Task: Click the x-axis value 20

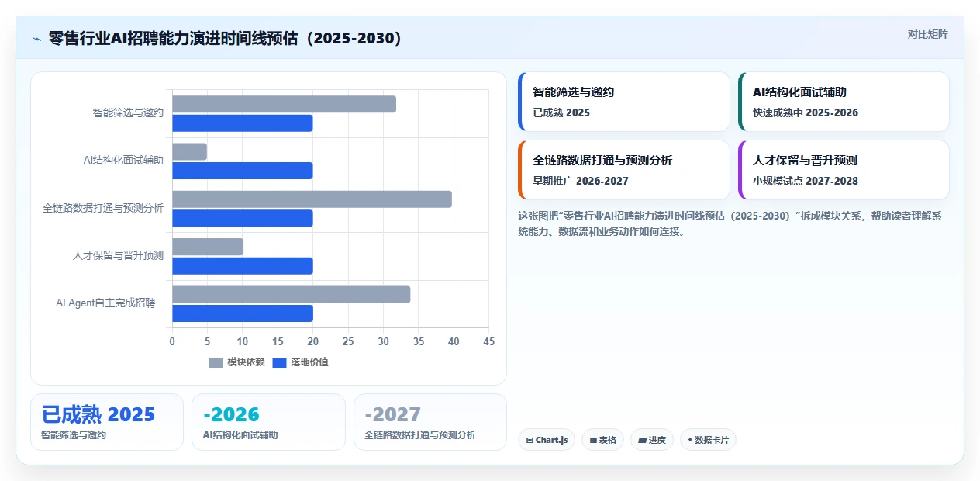Action: (x=312, y=341)
